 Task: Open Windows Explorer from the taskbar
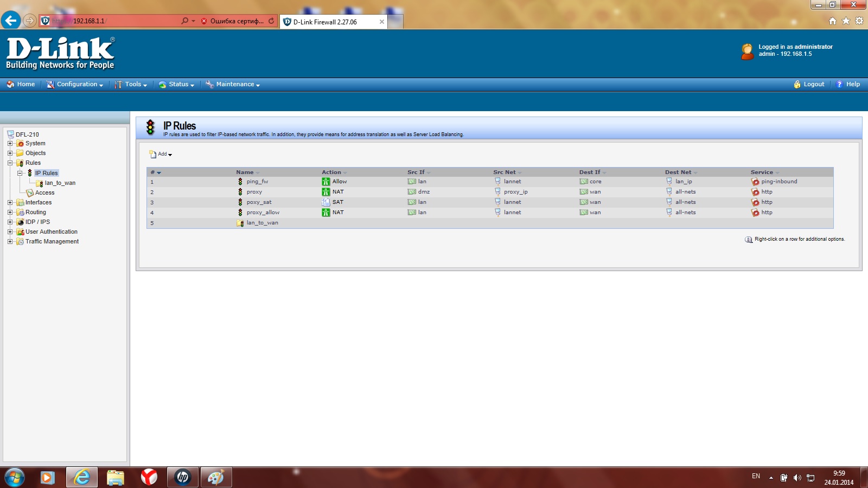pyautogui.click(x=116, y=477)
